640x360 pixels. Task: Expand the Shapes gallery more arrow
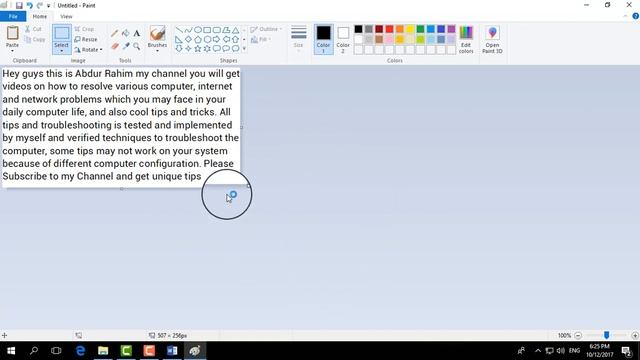pyautogui.click(x=244, y=49)
